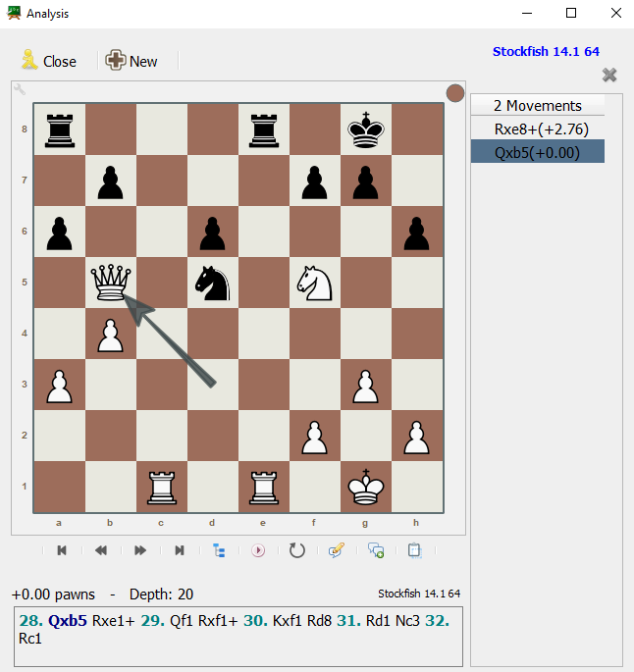Click move Nc3 in the variation
The width and height of the screenshot is (634, 672).
[407, 621]
